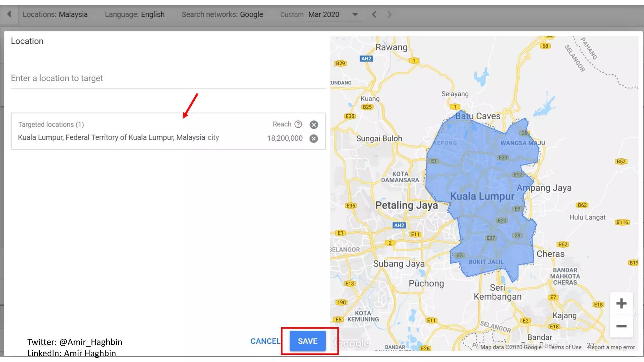Open the Custom date range dropdown
Viewport: 644px width, 362px height.
(355, 14)
